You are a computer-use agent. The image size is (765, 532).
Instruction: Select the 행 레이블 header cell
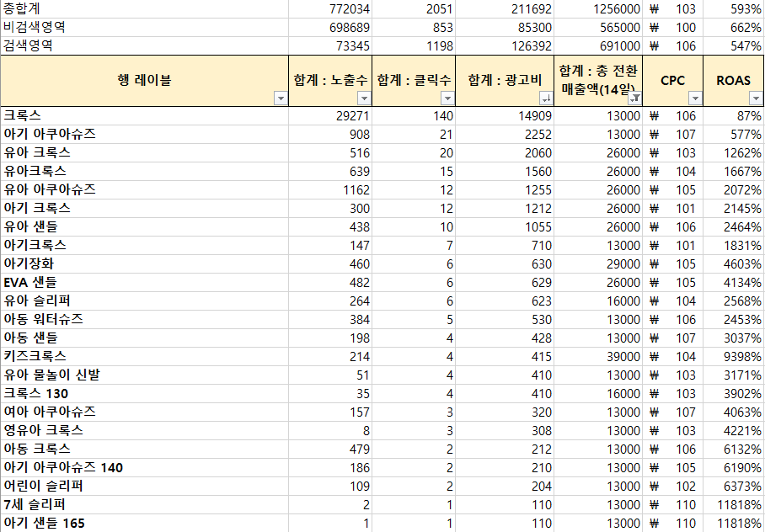pos(144,81)
